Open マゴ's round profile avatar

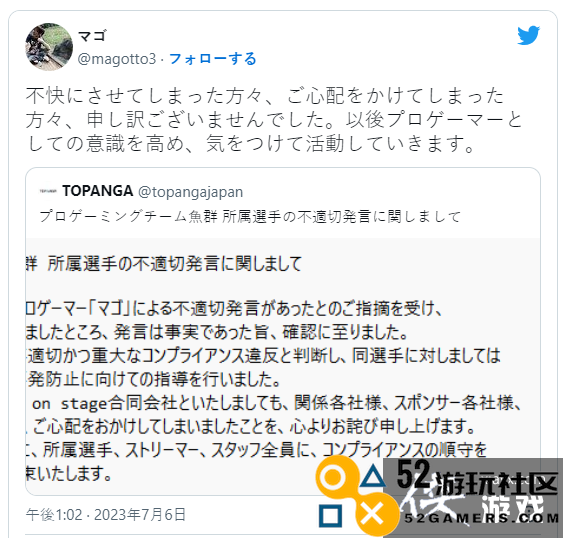pos(49,47)
